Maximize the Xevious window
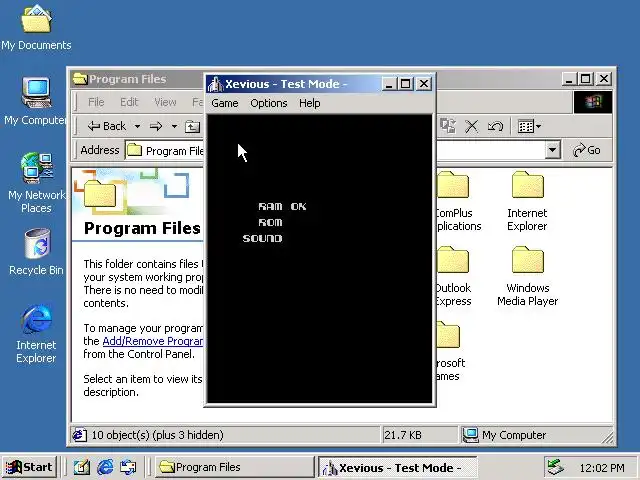 point(405,84)
